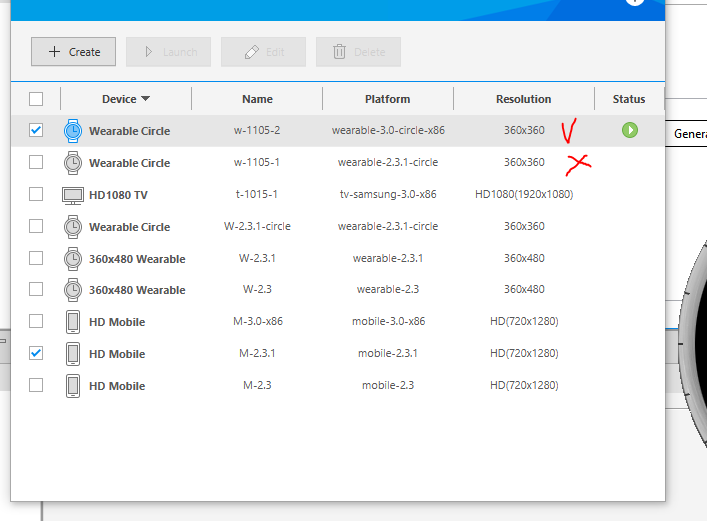Image resolution: width=707 pixels, height=521 pixels.
Task: Click the watch icon in the w-1105-1 row
Action: 73,162
